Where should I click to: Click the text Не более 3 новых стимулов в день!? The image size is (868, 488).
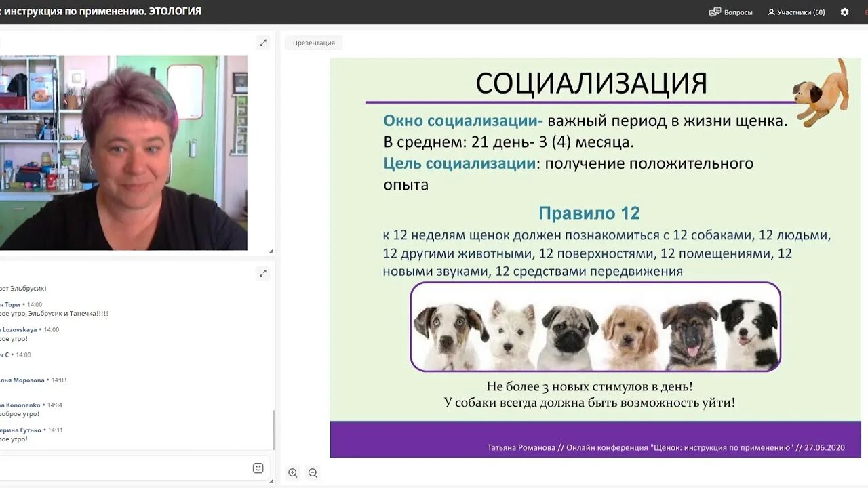tap(589, 386)
